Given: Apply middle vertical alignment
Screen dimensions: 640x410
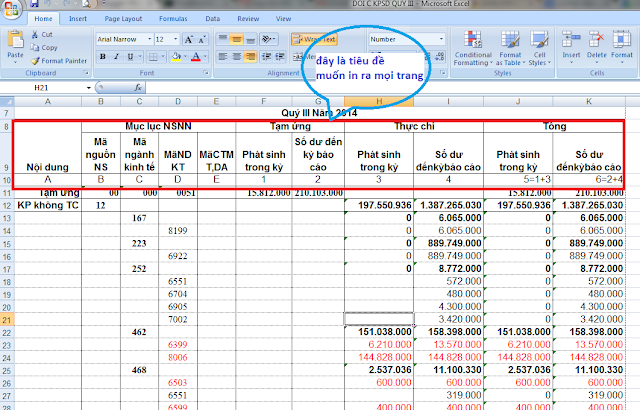Looking at the screenshot, I should 236,39.
